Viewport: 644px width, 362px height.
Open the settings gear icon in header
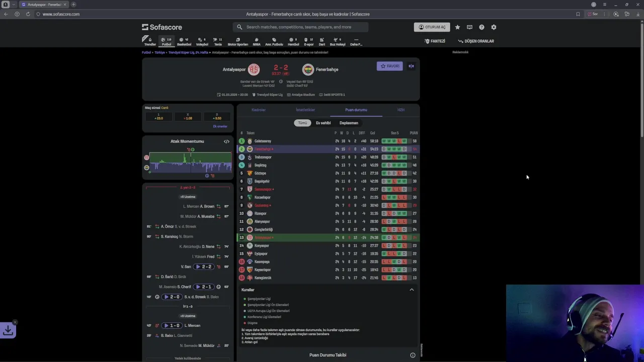494,27
